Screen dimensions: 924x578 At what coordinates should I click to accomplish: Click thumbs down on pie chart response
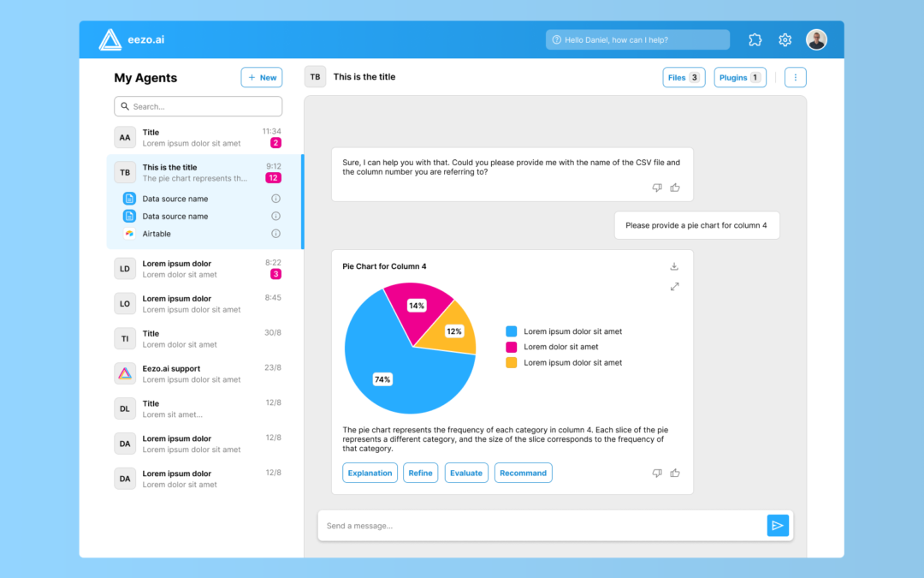click(657, 473)
